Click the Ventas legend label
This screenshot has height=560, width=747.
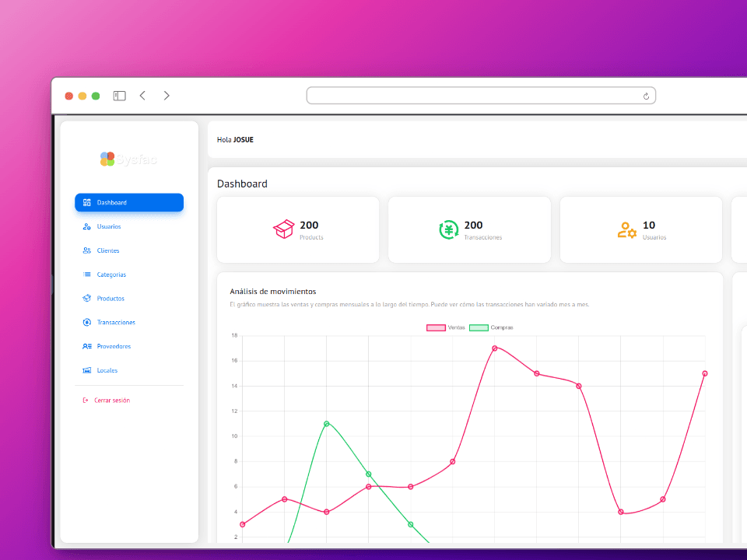point(457,327)
